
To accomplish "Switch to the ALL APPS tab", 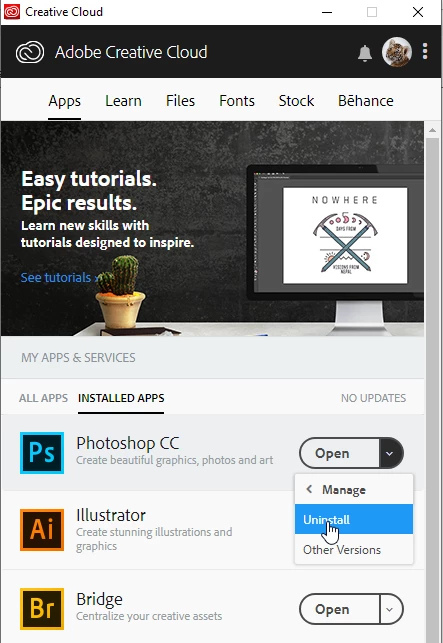I will 43,398.
